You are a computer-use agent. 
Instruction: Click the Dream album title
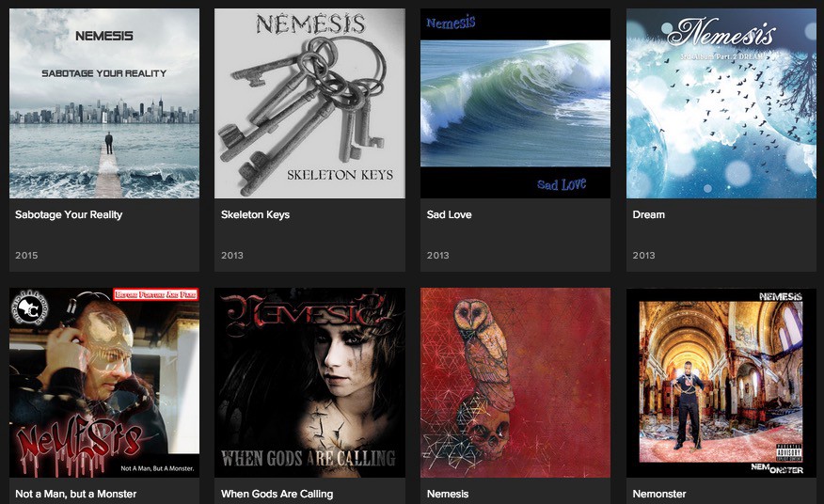[x=648, y=215]
